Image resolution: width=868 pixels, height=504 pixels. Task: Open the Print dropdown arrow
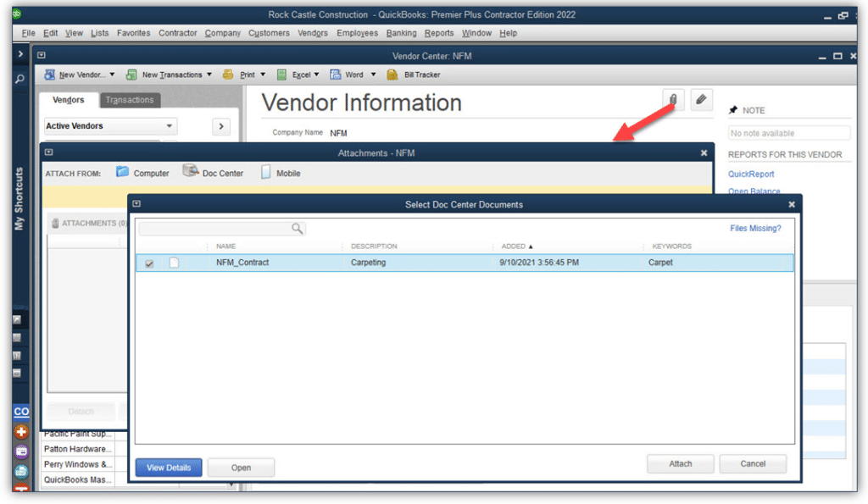point(264,74)
